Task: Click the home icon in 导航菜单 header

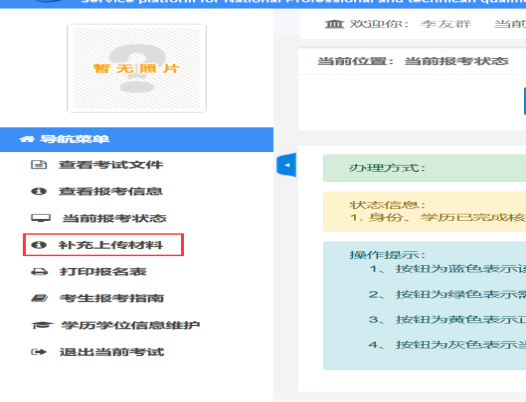Action: pyautogui.click(x=27, y=139)
